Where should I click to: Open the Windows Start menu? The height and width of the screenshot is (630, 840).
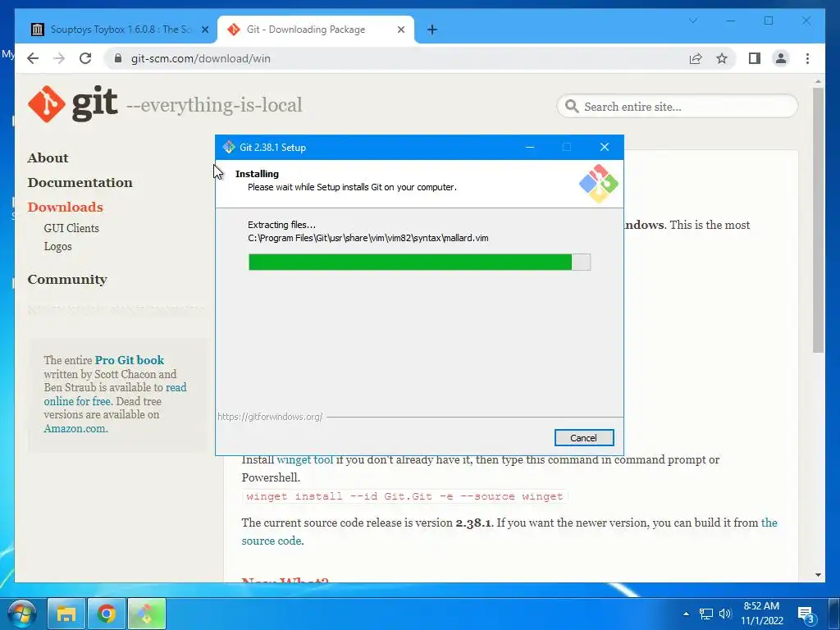22,614
